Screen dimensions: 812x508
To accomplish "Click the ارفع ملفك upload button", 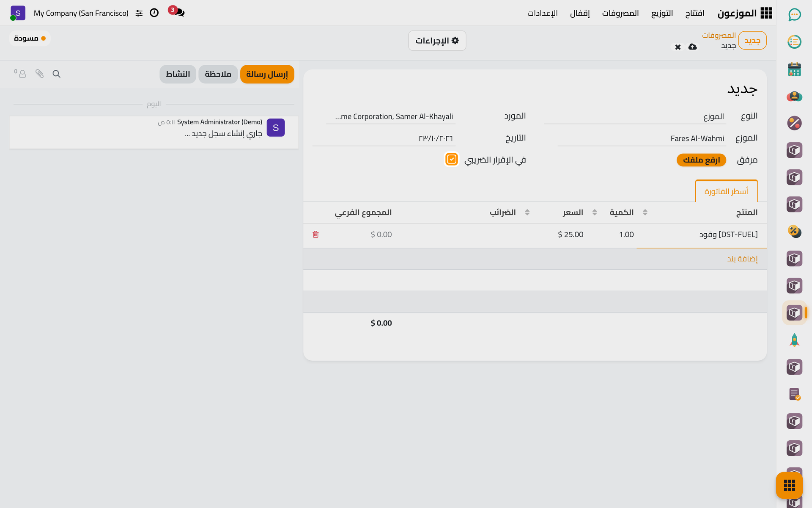I will pyautogui.click(x=701, y=160).
